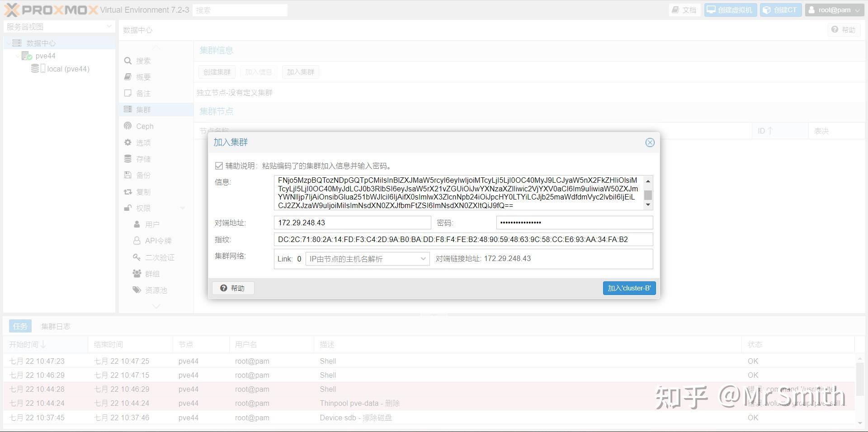Viewport: 868px width, 432px height.
Task: Collapse the pve44 tree node
Action: (18, 56)
